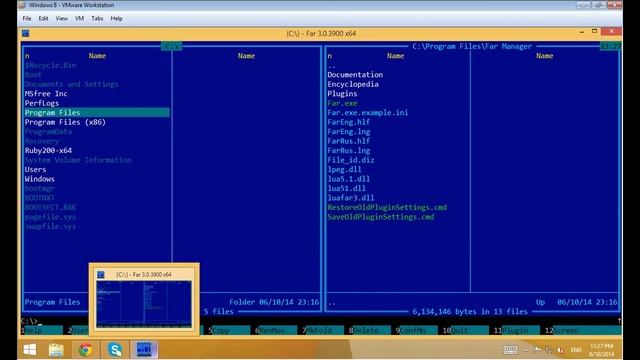Open Skype from the taskbar
Image resolution: width=640 pixels, height=360 pixels.
tap(115, 350)
